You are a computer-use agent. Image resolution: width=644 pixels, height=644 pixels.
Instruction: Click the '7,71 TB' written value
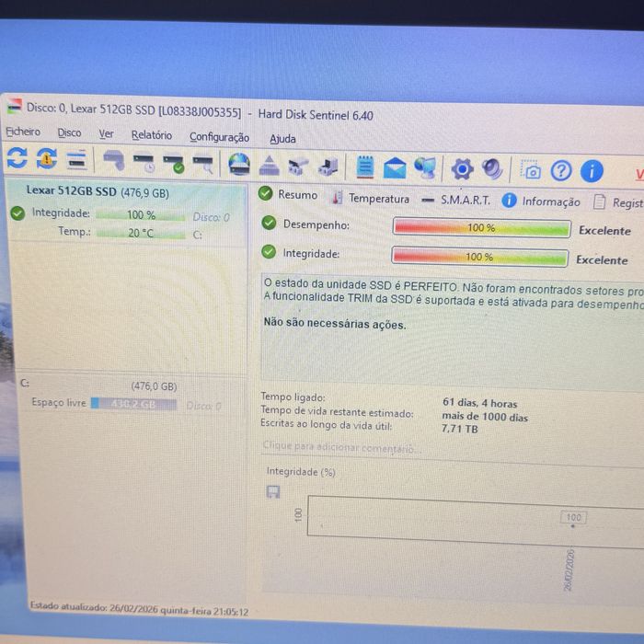coord(460,429)
